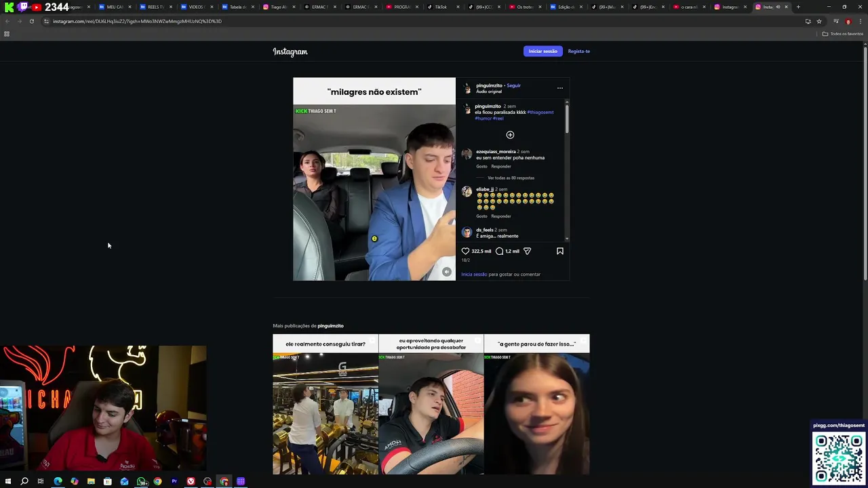
Task: Like the reel with the heart icon
Action: pyautogui.click(x=466, y=251)
